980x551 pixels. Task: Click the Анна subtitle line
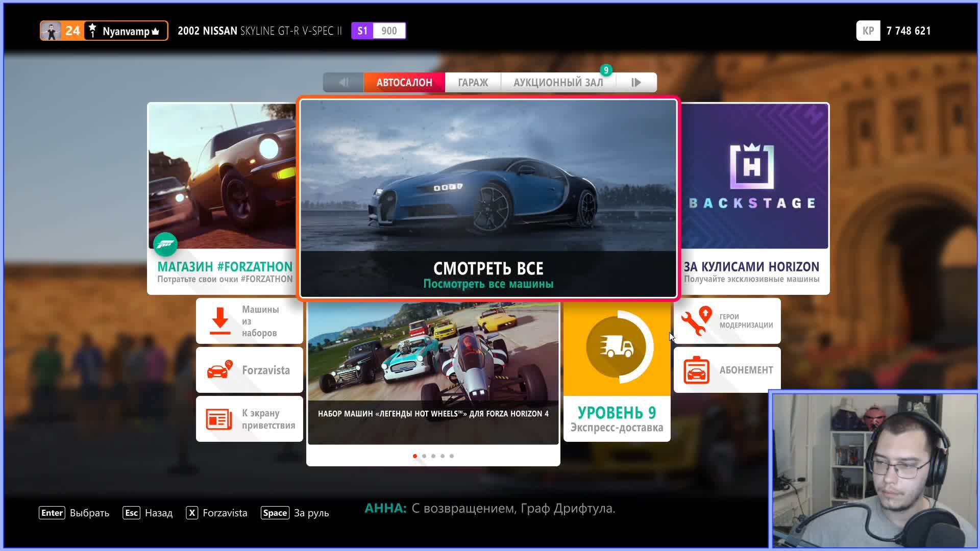click(490, 508)
